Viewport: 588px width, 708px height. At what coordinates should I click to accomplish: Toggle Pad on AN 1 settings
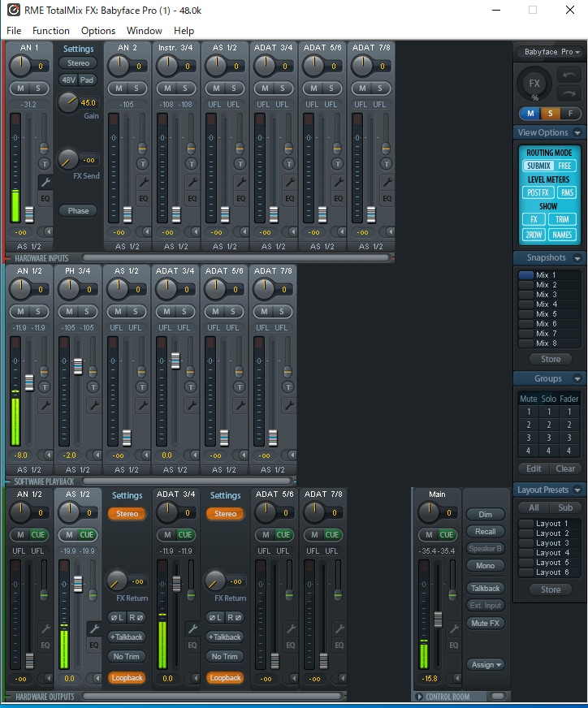pyautogui.click(x=87, y=80)
